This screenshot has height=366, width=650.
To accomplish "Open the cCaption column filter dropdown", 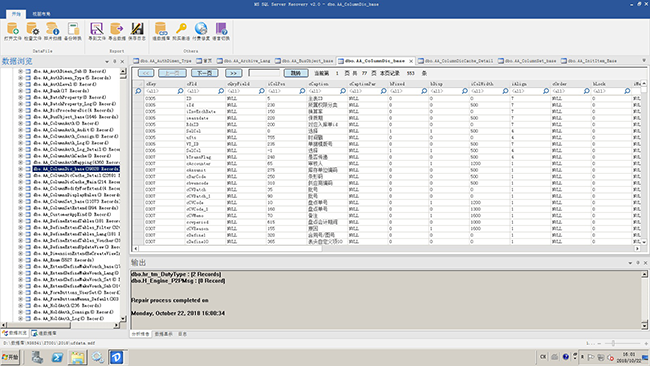I will coord(343,91).
